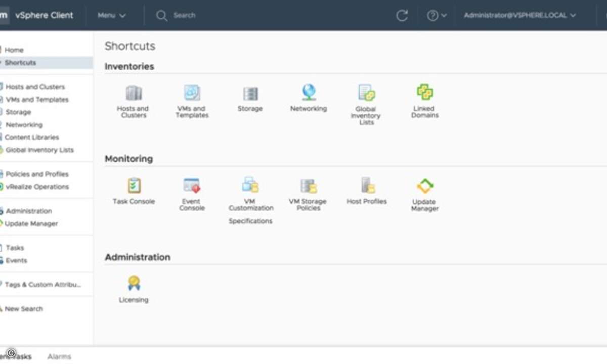
Task: Go to Home in the sidebar
Action: pyautogui.click(x=14, y=50)
